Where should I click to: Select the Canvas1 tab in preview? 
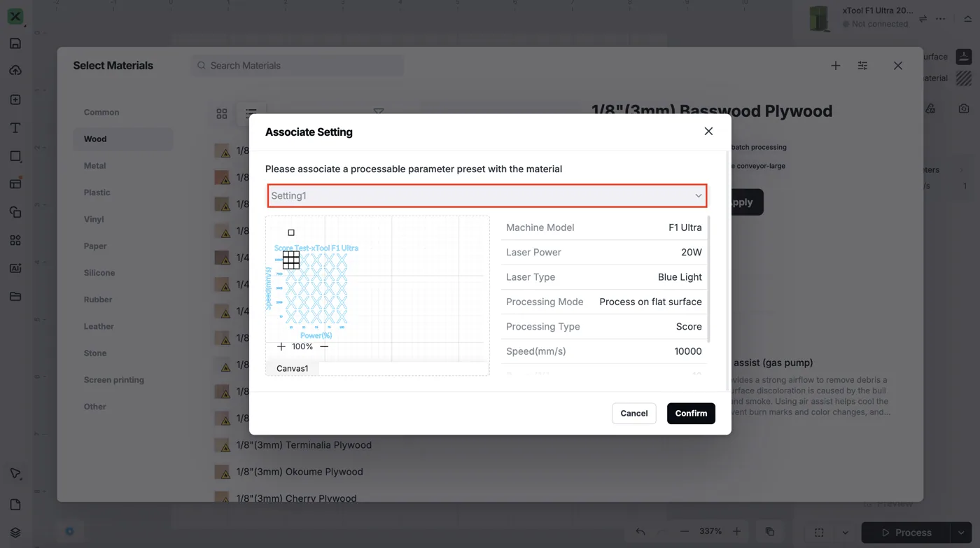point(293,368)
